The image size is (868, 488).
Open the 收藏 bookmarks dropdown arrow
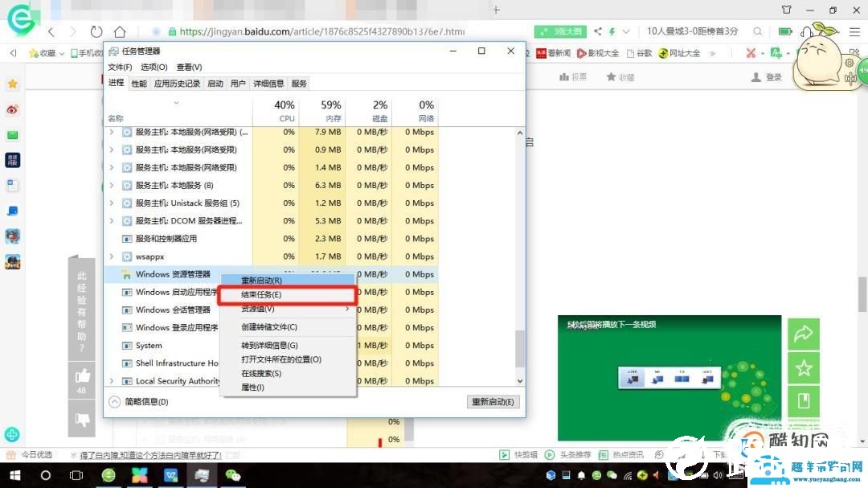point(61,54)
